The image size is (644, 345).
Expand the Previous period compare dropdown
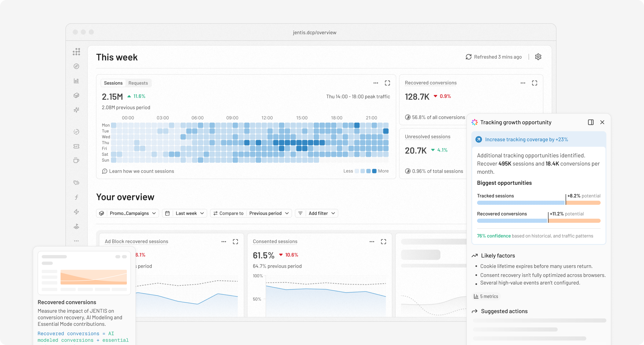pos(269,213)
